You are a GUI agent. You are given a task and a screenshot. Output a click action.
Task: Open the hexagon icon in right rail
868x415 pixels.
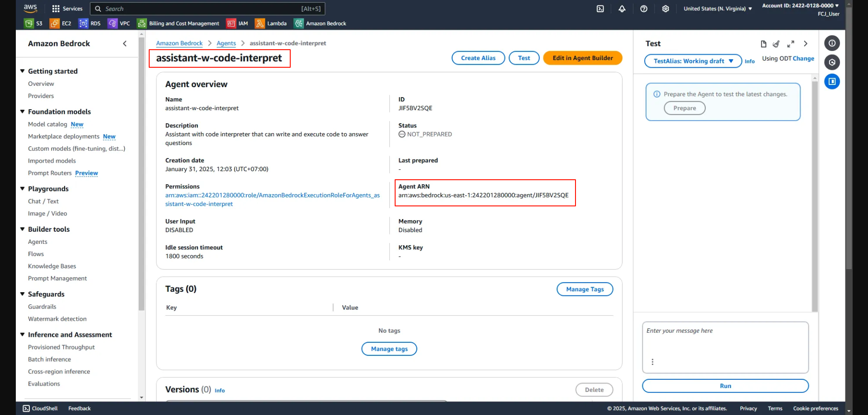[832, 62]
